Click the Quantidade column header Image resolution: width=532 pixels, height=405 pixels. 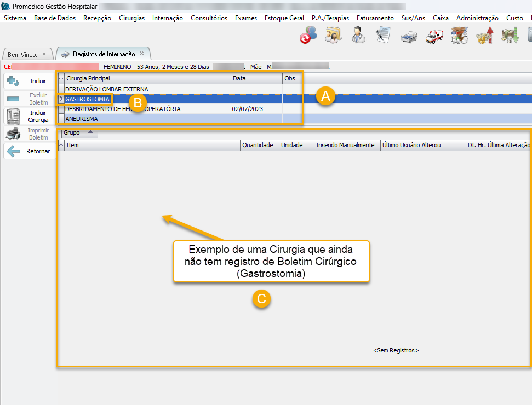[258, 146]
